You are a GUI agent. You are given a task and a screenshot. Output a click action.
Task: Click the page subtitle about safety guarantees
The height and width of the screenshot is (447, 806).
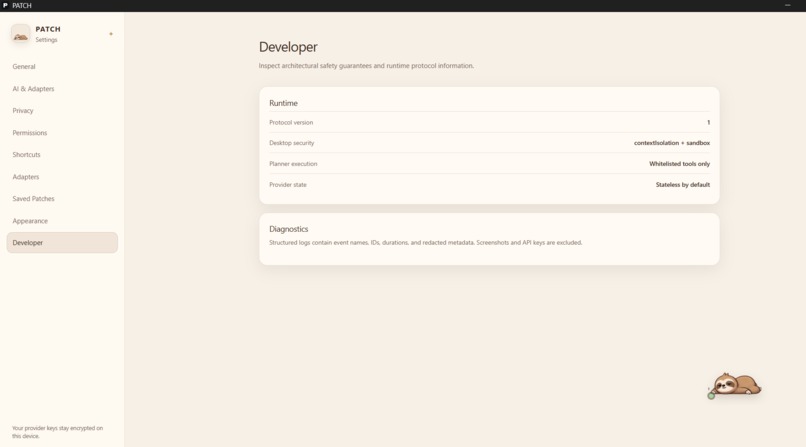366,66
